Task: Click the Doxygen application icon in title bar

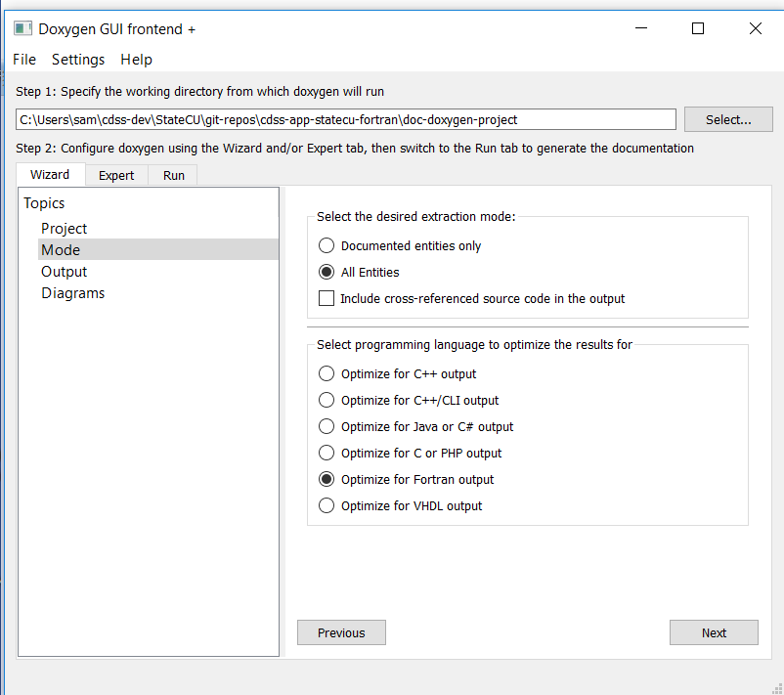Action: point(22,28)
